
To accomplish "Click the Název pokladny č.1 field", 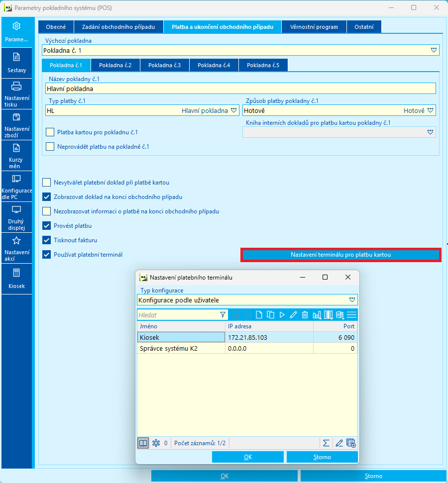I will click(x=240, y=89).
